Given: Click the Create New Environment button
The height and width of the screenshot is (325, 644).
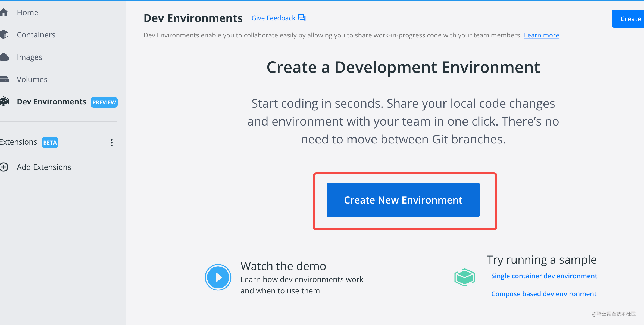Looking at the screenshot, I should [403, 200].
